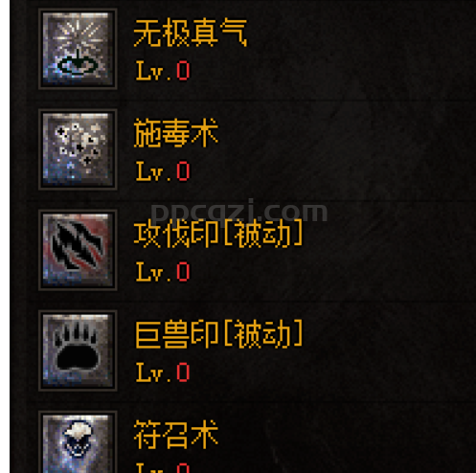Choose the 巨兽印 beast paw icon
The image size is (476, 473).
tap(78, 350)
